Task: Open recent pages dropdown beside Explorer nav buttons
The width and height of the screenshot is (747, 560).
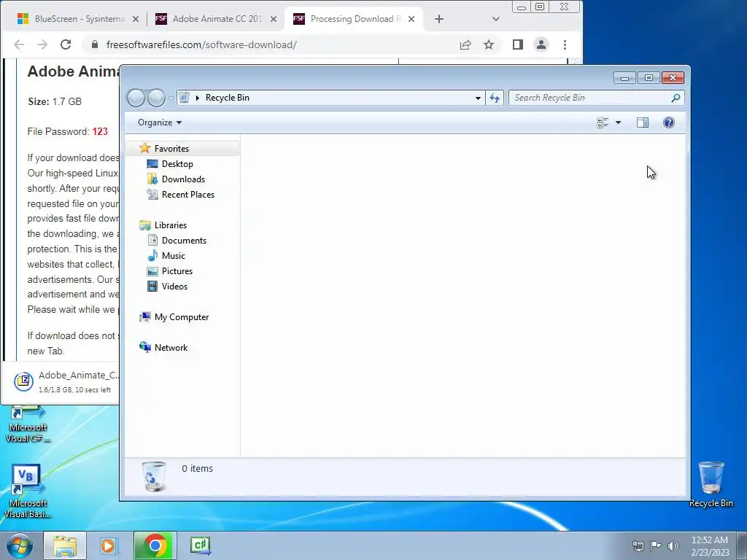Action: click(171, 98)
